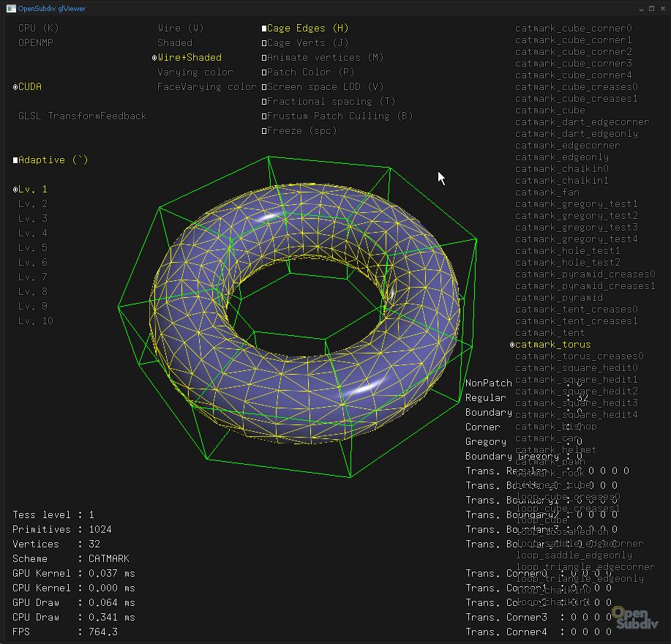671x644 pixels.
Task: Select the catmark_torus model
Action: [550, 345]
